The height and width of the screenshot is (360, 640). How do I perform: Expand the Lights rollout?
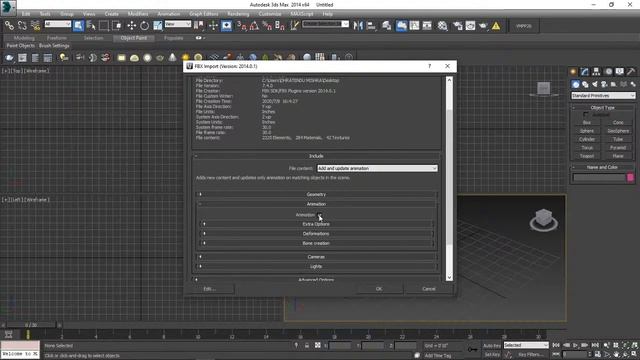316,267
